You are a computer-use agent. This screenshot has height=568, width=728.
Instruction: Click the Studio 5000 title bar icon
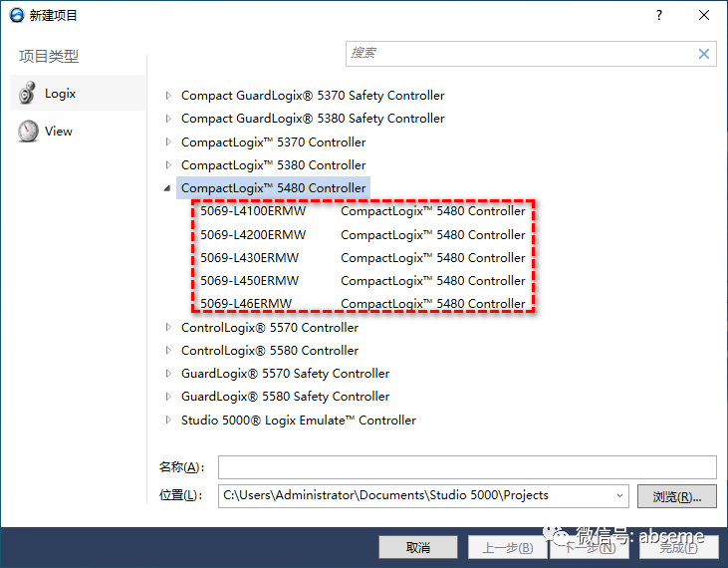pos(17,15)
